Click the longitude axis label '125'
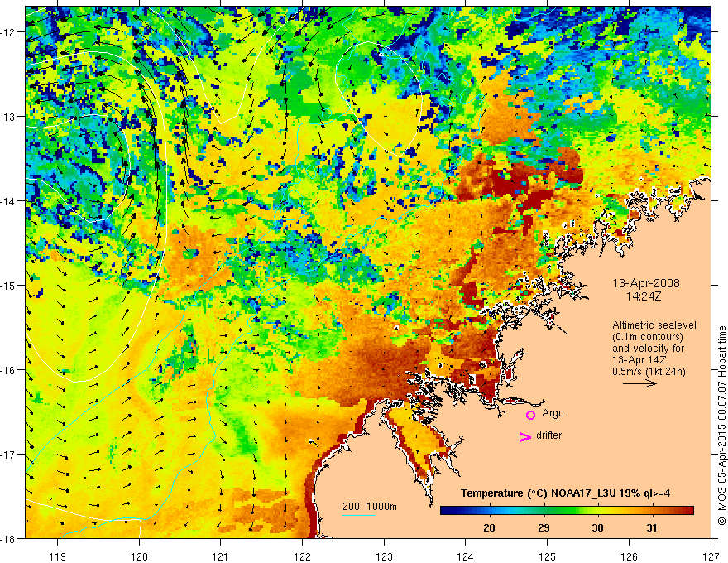 point(548,557)
